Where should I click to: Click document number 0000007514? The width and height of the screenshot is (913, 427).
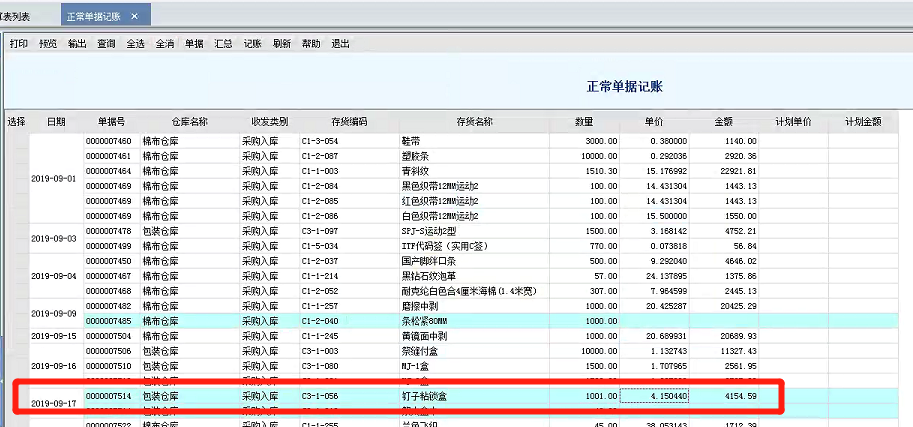click(108, 396)
